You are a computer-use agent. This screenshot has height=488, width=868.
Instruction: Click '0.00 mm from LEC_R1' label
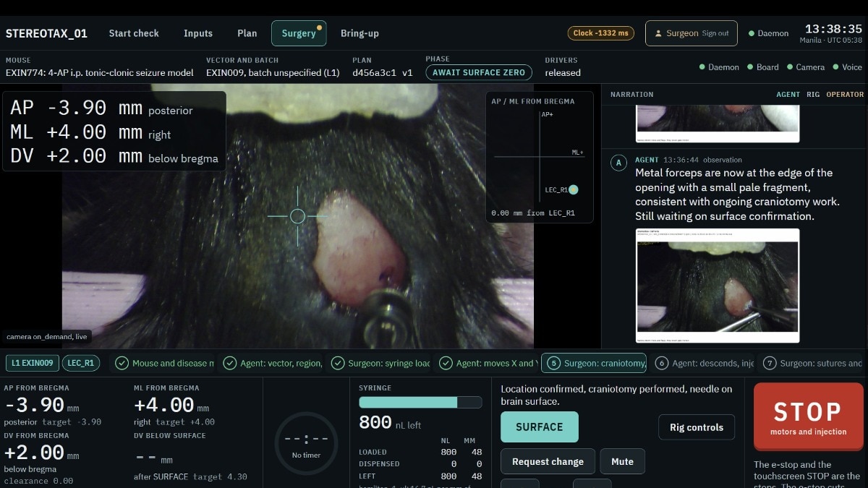pyautogui.click(x=533, y=213)
